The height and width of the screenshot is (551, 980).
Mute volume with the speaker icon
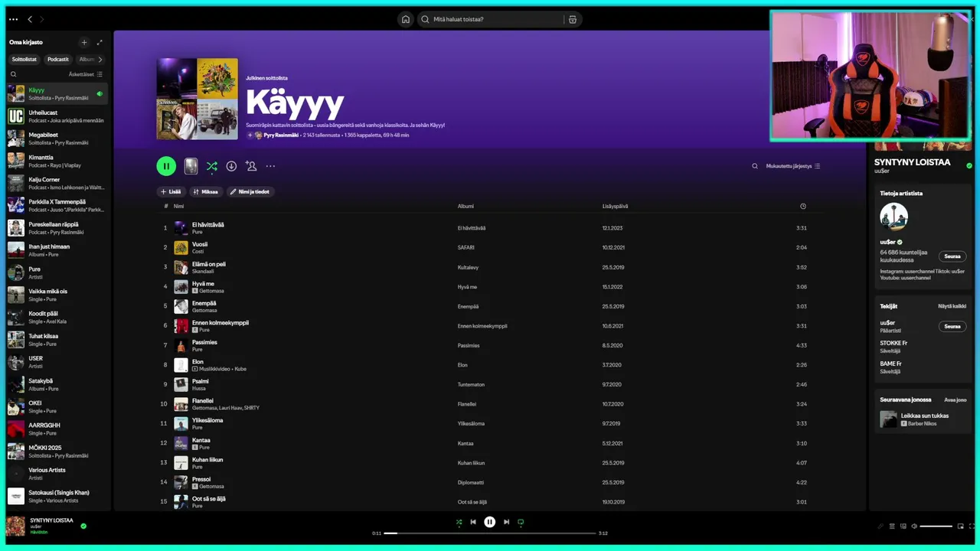[x=914, y=527]
